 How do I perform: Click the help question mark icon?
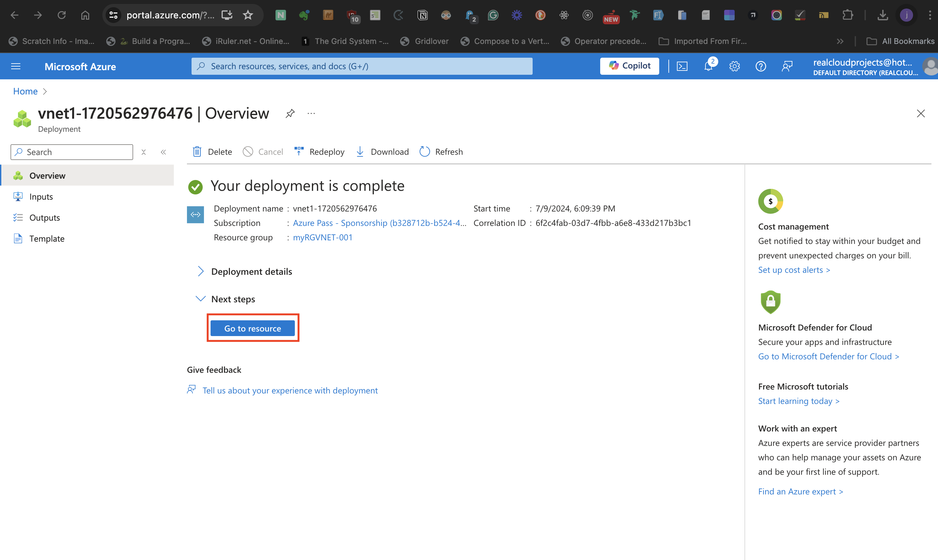(761, 67)
